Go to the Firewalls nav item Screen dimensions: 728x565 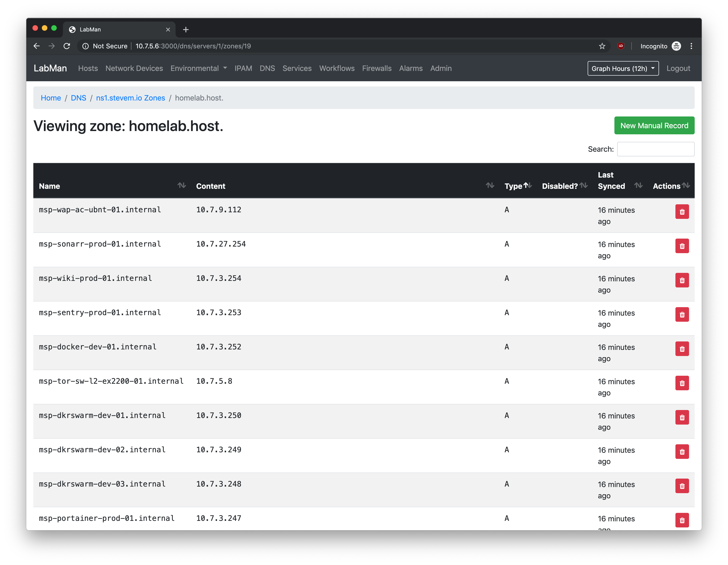pos(377,68)
